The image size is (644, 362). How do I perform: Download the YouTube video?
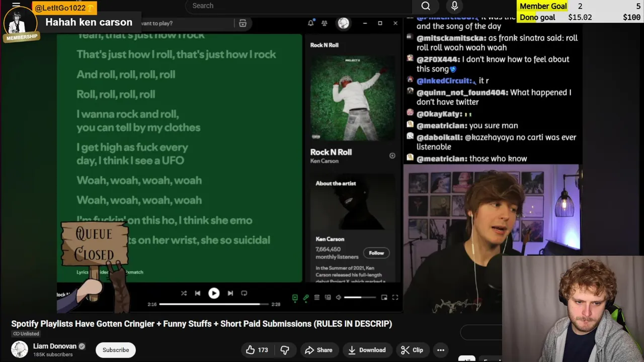[367, 350]
